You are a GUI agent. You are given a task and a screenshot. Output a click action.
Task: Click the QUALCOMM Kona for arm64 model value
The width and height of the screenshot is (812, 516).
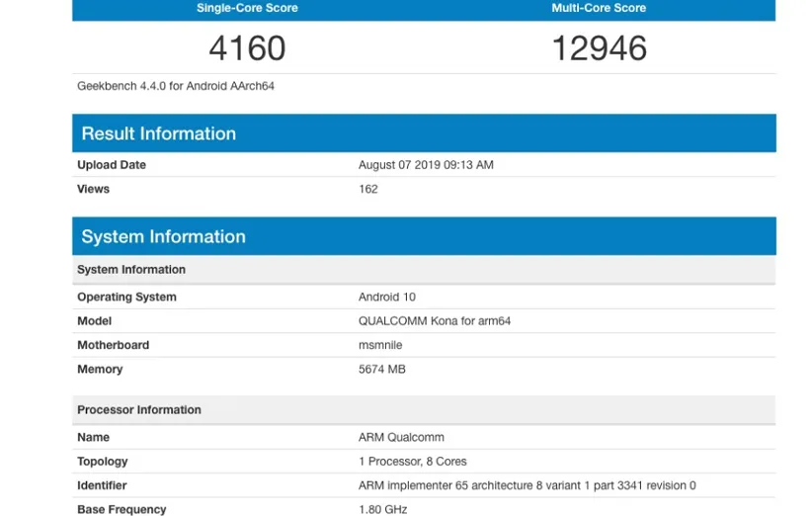(x=434, y=321)
